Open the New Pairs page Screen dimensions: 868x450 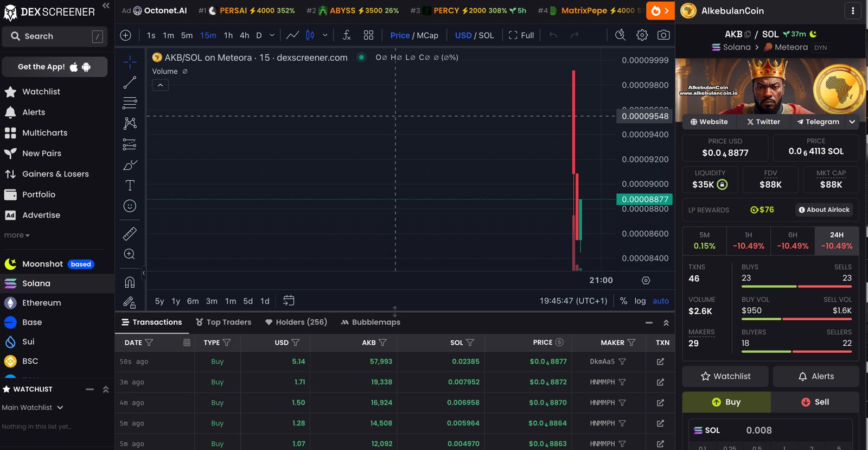42,154
